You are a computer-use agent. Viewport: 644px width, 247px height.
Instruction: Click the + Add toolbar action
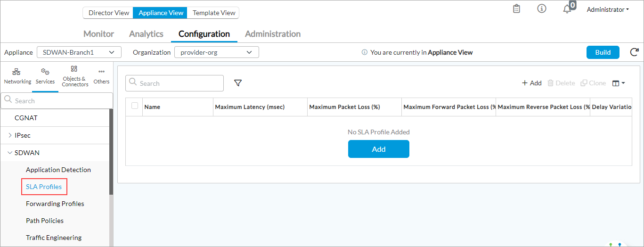[531, 83]
